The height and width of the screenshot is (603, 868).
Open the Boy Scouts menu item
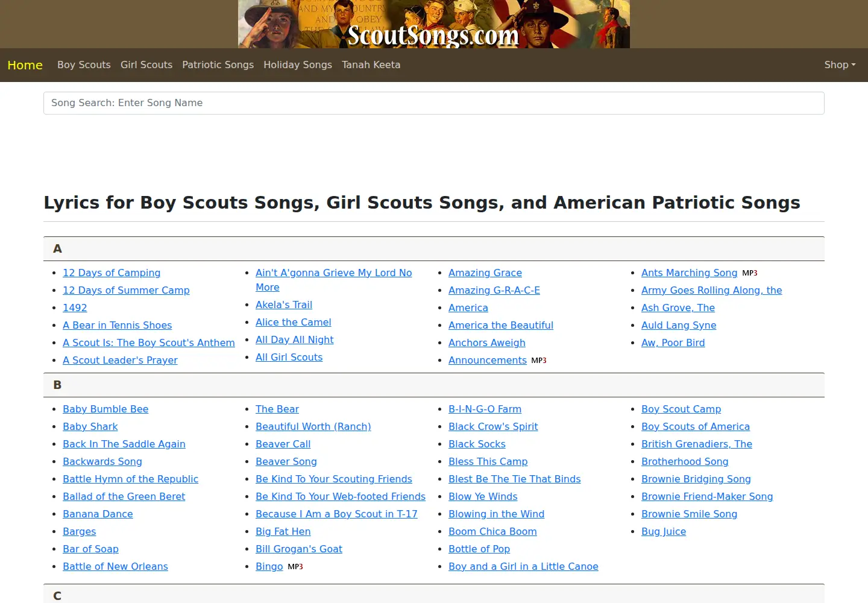[x=84, y=65]
